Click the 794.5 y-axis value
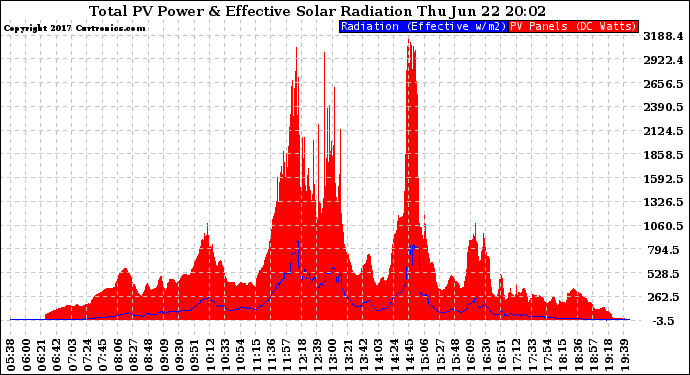Image resolution: width=690 pixels, height=375 pixels. coord(663,250)
